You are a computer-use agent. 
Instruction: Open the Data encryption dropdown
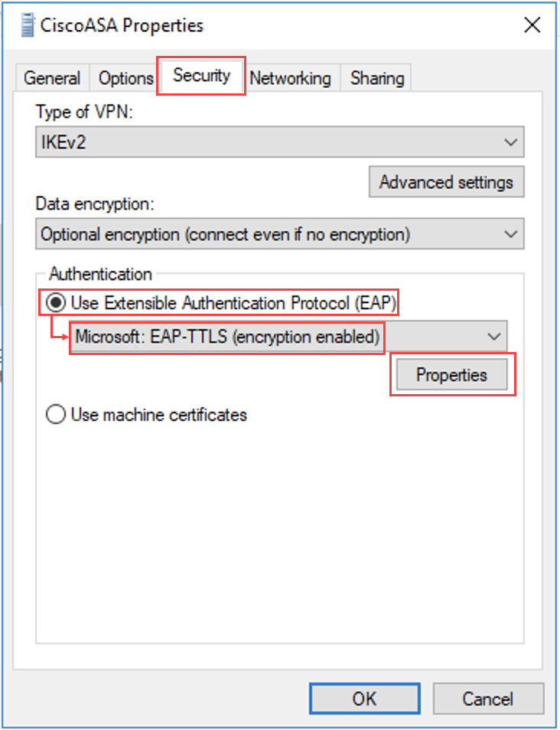coord(280,234)
